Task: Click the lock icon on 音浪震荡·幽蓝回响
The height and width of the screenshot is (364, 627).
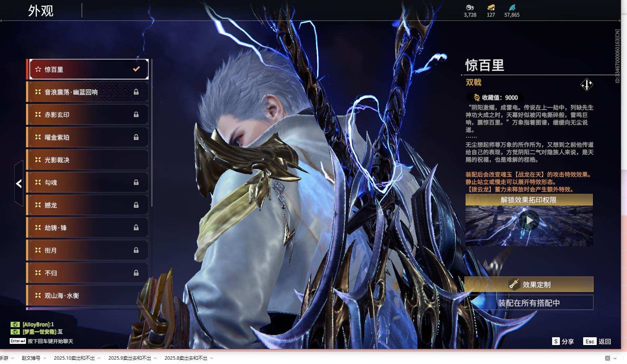Action: click(136, 92)
